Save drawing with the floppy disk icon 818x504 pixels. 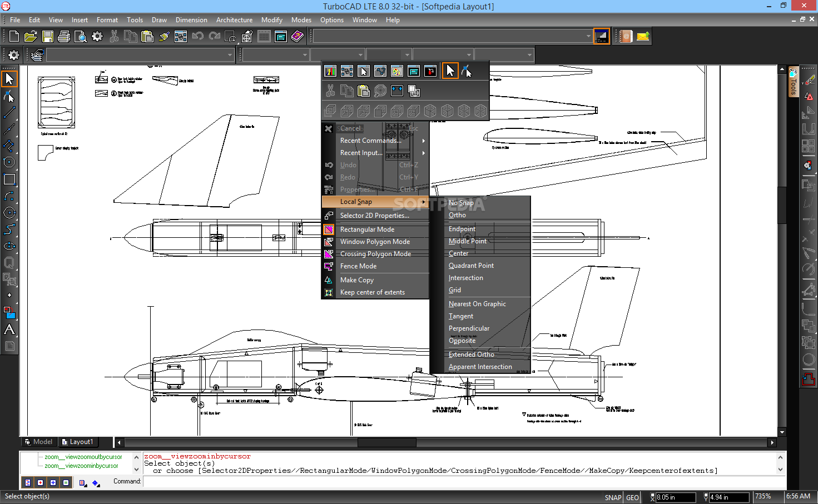(x=48, y=37)
